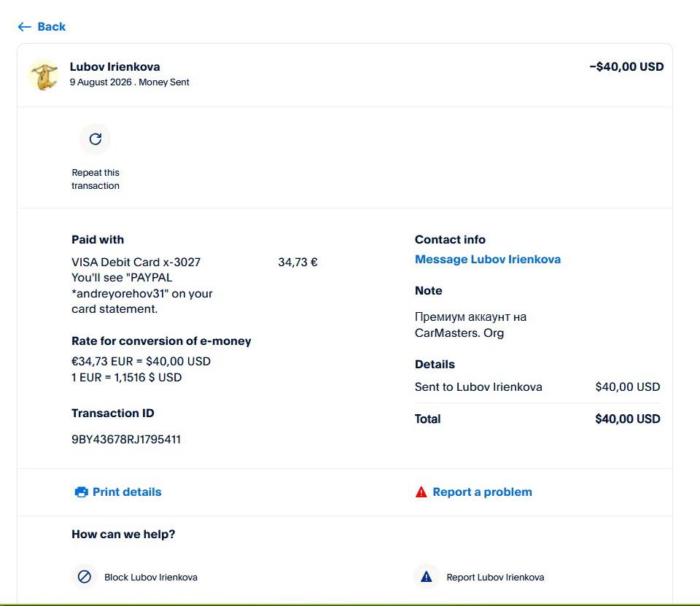The image size is (700, 606).
Task: Click the printer icon
Action: pos(81,492)
